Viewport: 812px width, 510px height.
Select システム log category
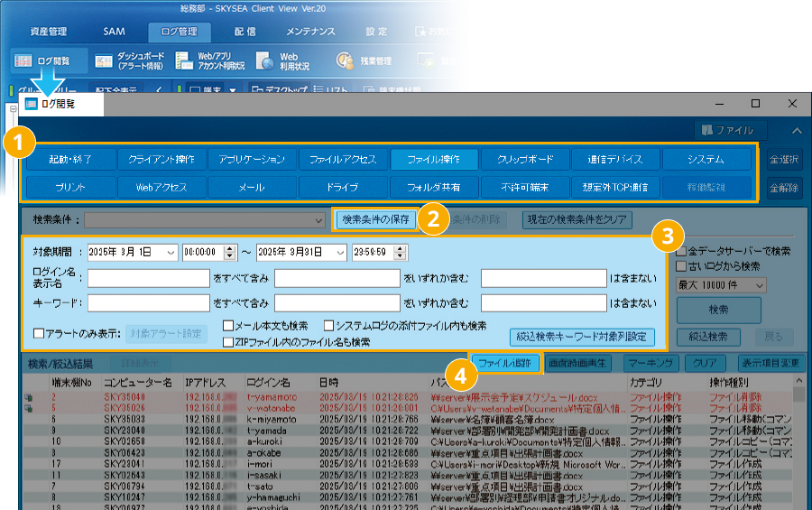(706, 159)
